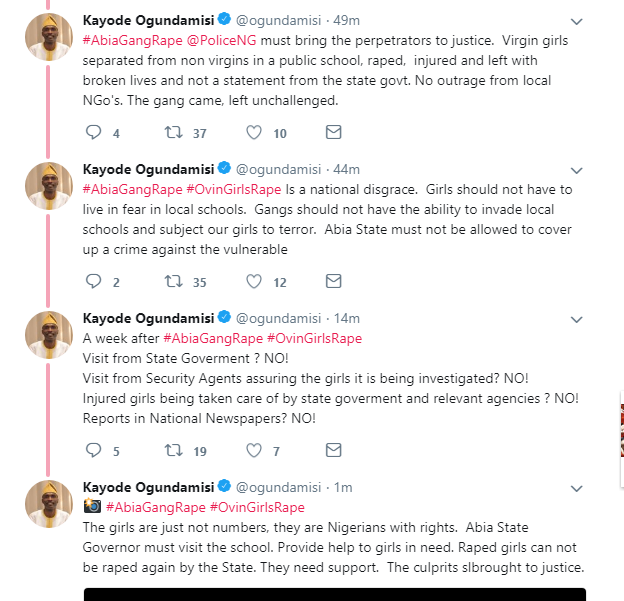
Task: Expand more options on the 1m tweet
Action: pos(577,489)
